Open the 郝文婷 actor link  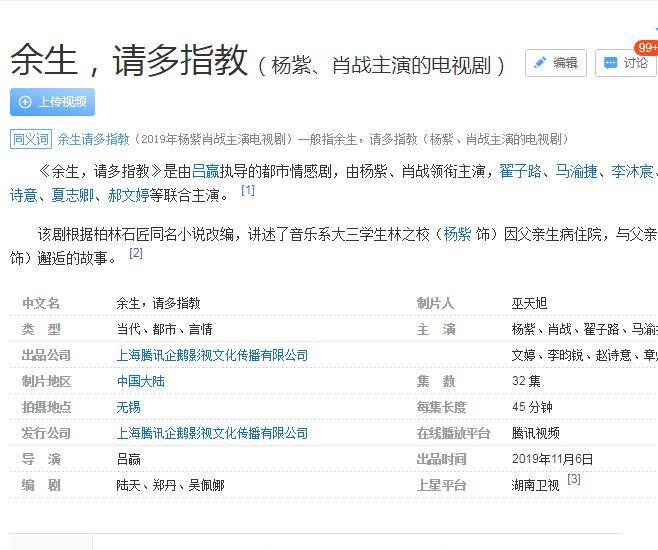128,195
